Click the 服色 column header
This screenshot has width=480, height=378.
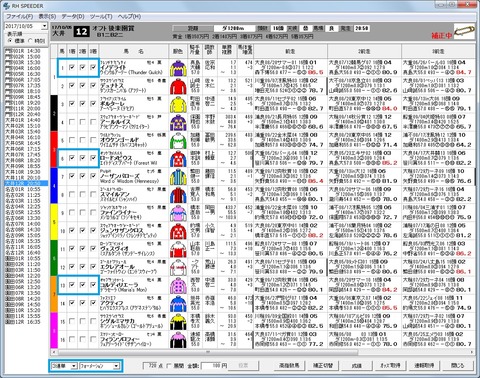[x=178, y=51]
